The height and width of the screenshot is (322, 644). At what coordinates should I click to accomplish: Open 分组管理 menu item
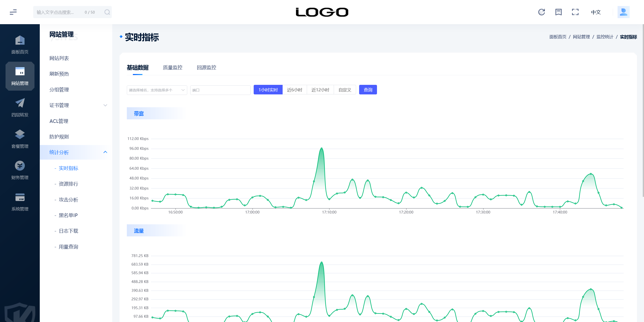(x=59, y=90)
